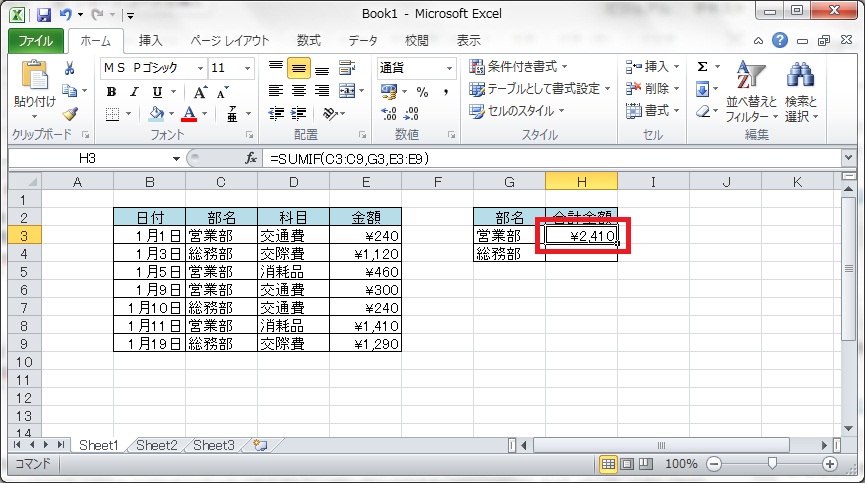Click the zoom in plus button

click(830, 464)
